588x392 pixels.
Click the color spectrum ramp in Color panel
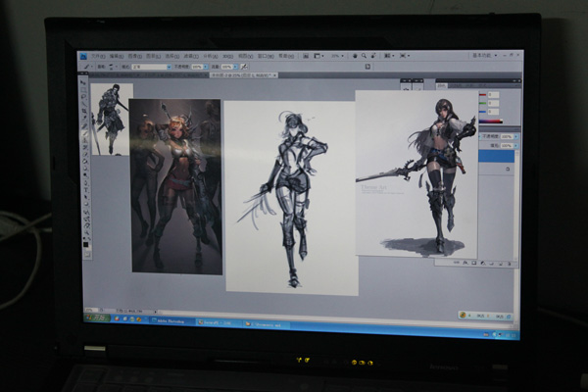[x=491, y=122]
